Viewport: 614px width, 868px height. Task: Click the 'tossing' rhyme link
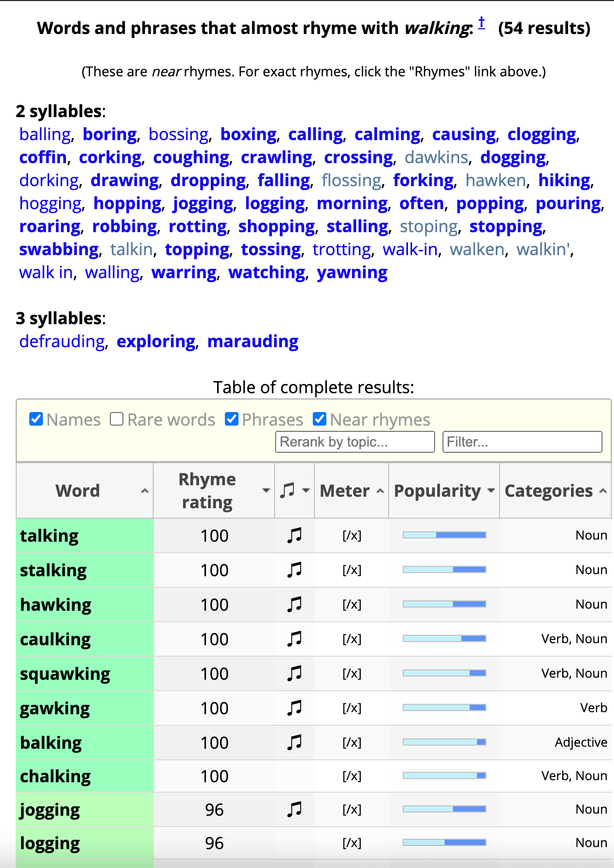tap(271, 249)
